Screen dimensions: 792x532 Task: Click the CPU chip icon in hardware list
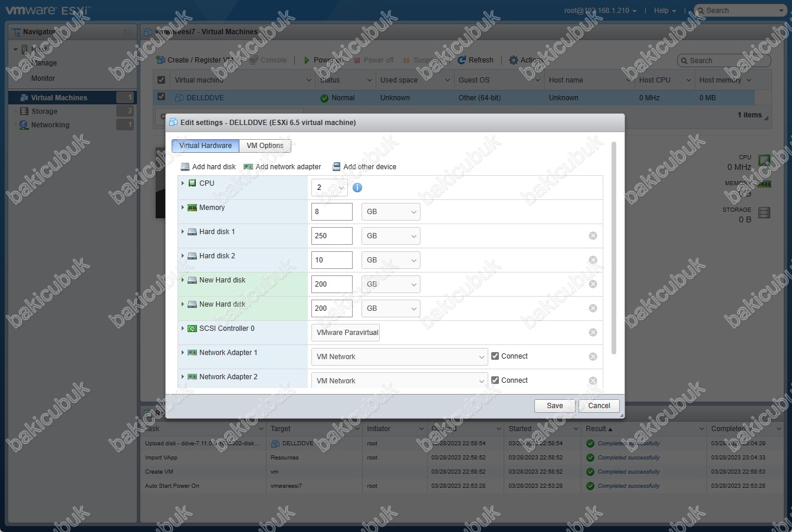[192, 183]
